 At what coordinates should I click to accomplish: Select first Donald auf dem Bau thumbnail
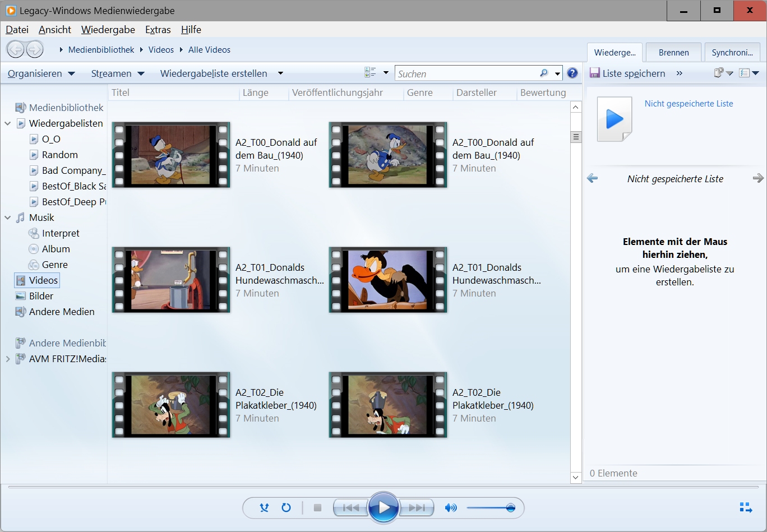[171, 155]
